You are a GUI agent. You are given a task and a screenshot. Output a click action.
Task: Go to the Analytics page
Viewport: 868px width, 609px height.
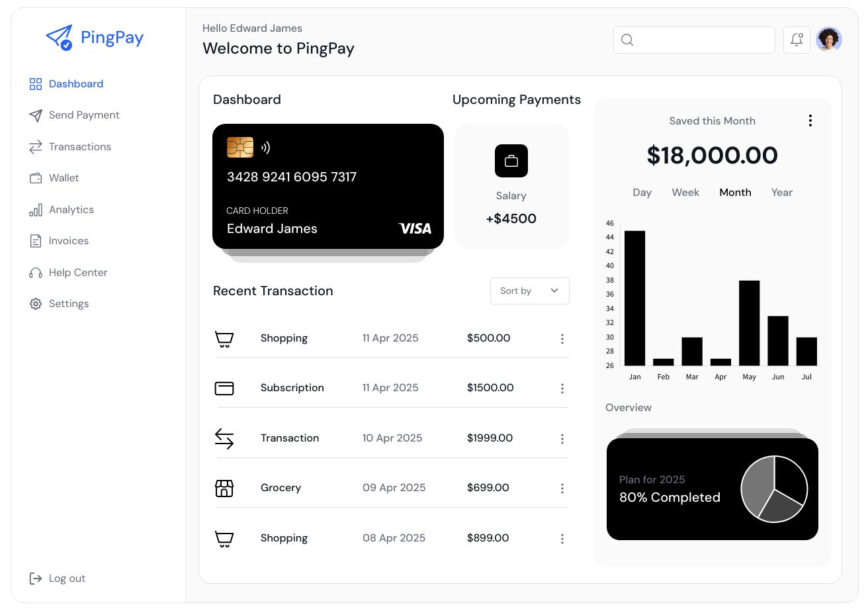pyautogui.click(x=71, y=210)
